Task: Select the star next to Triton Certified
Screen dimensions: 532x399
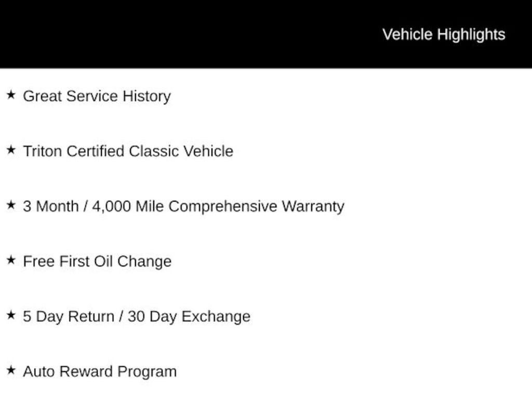Action: [x=11, y=150]
